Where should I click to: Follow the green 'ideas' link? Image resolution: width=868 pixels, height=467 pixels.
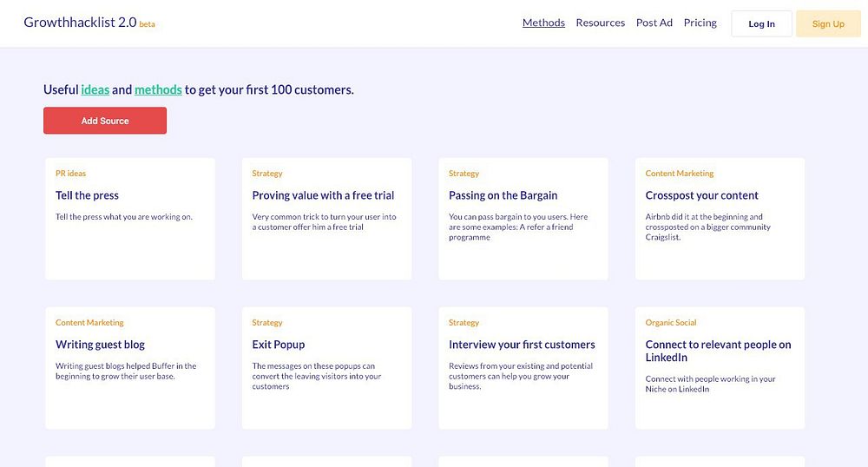click(x=95, y=89)
